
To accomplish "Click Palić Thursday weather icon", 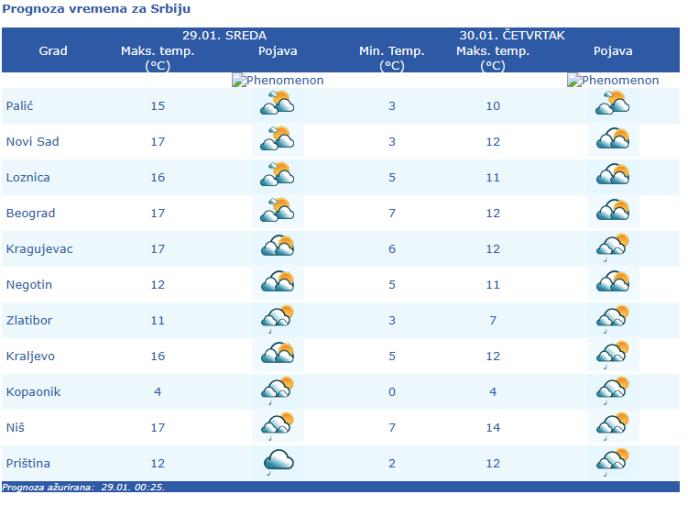I will [x=613, y=104].
